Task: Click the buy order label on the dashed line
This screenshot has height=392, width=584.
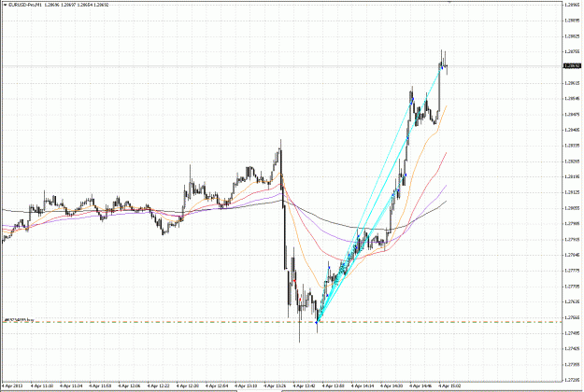Action: [x=19, y=319]
